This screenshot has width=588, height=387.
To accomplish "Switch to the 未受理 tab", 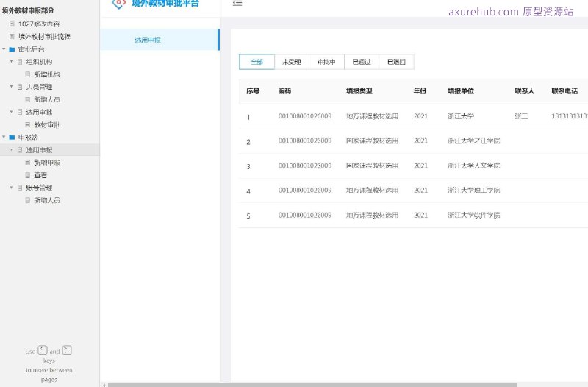I will coord(292,62).
